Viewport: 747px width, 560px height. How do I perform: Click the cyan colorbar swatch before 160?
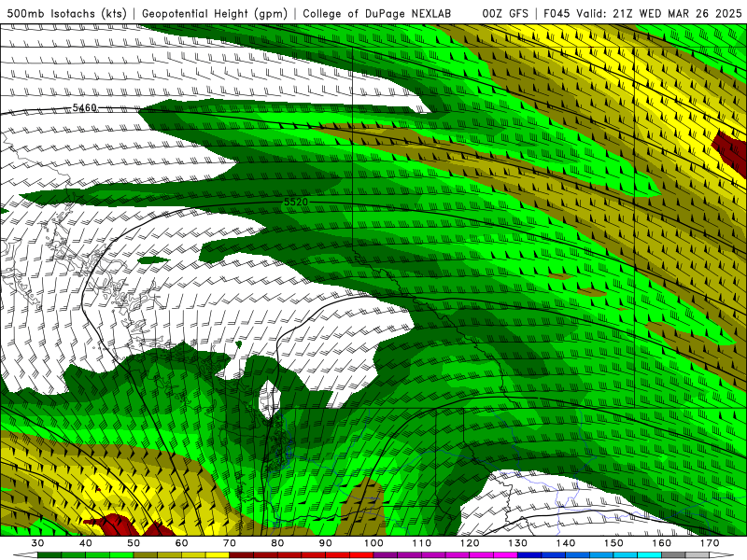649,555
